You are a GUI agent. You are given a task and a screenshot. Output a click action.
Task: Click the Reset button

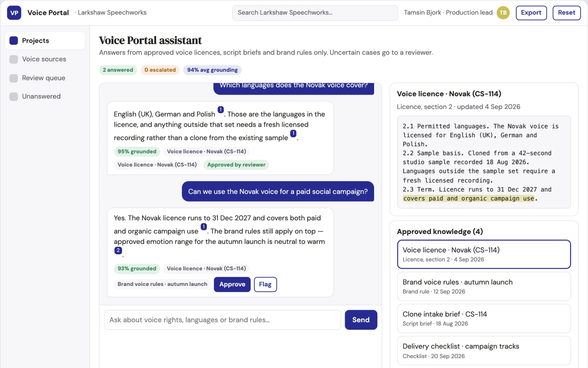point(566,13)
